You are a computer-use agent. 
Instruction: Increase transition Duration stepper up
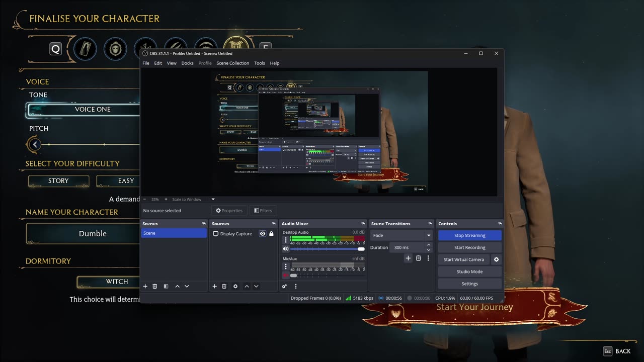tap(429, 245)
